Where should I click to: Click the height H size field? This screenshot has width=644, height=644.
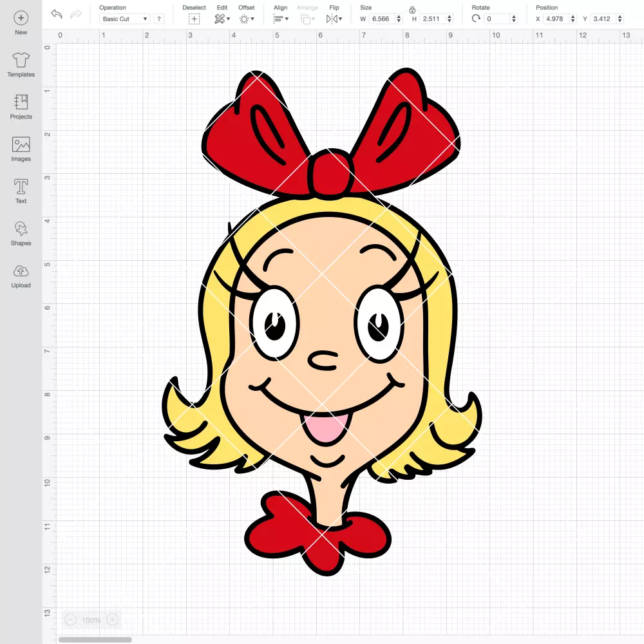433,19
